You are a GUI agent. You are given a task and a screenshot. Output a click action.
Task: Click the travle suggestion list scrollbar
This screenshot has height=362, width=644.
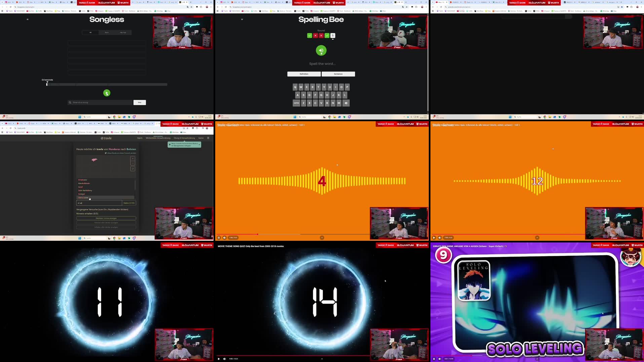[x=135, y=185]
